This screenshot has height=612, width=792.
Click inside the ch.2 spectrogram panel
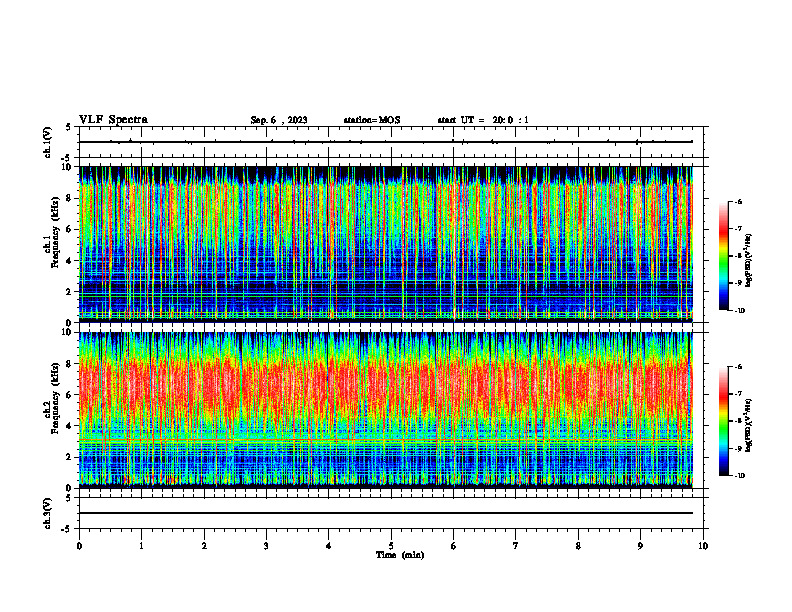[386, 410]
